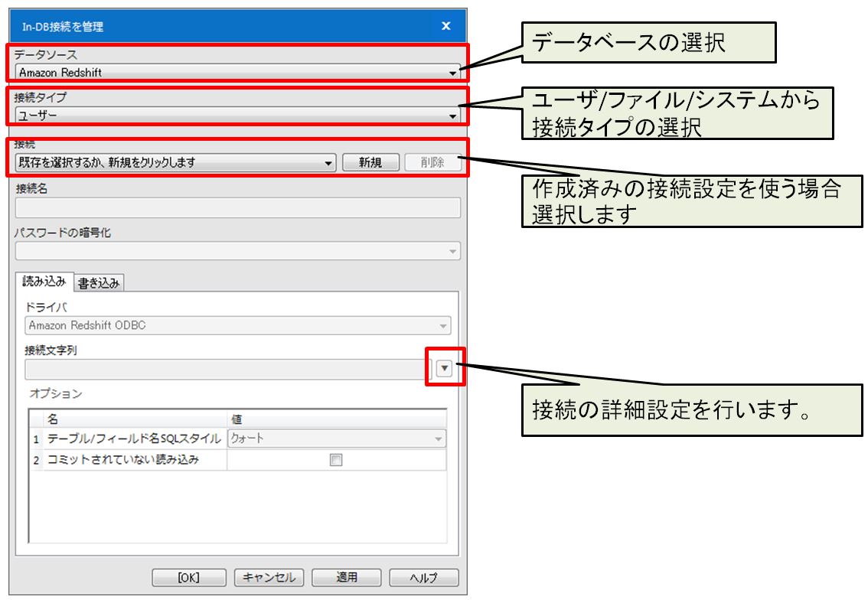Switch to the 読み込み tab
Viewport: 868px width, 603px height.
tap(44, 282)
